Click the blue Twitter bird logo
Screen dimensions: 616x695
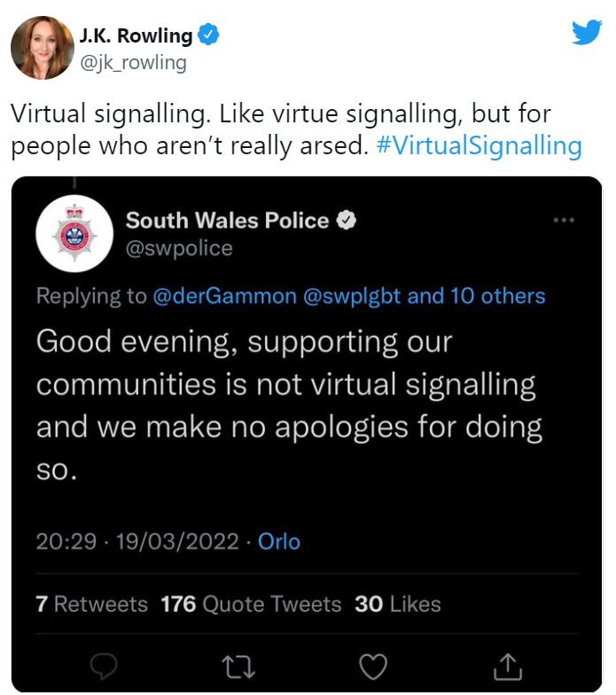tap(586, 32)
